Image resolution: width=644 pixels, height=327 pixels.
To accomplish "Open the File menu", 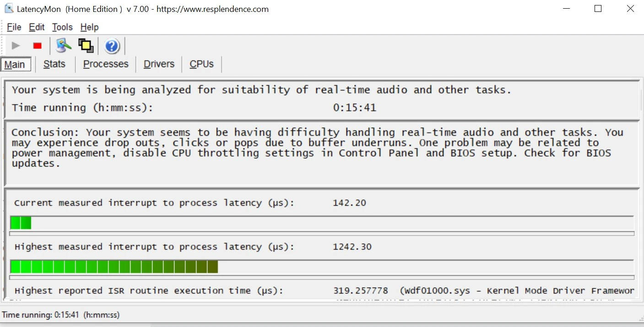I will (x=14, y=27).
